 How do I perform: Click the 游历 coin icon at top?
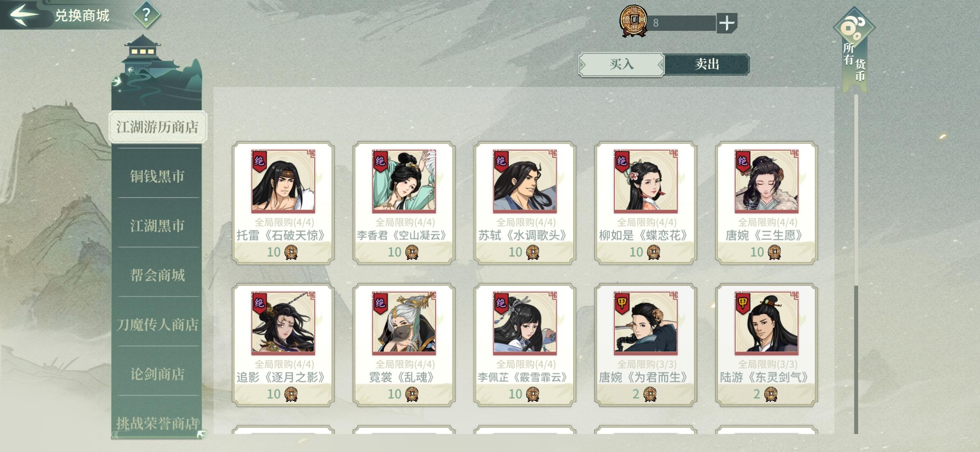[633, 21]
